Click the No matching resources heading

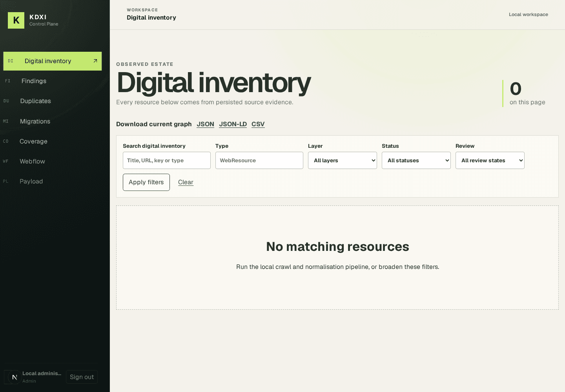pos(337,247)
